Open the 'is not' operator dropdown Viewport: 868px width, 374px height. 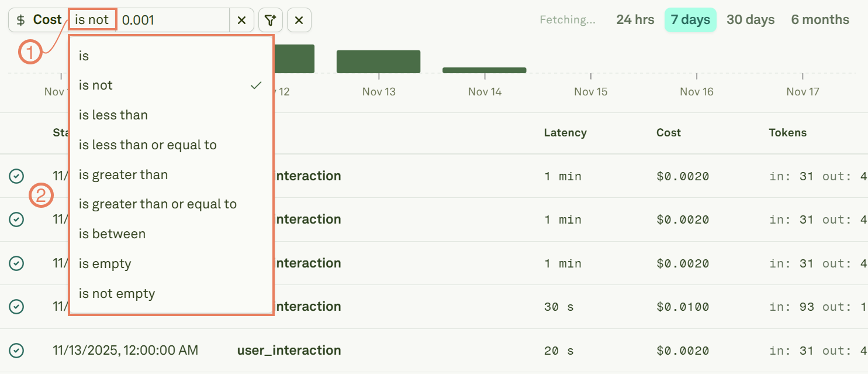(x=92, y=19)
